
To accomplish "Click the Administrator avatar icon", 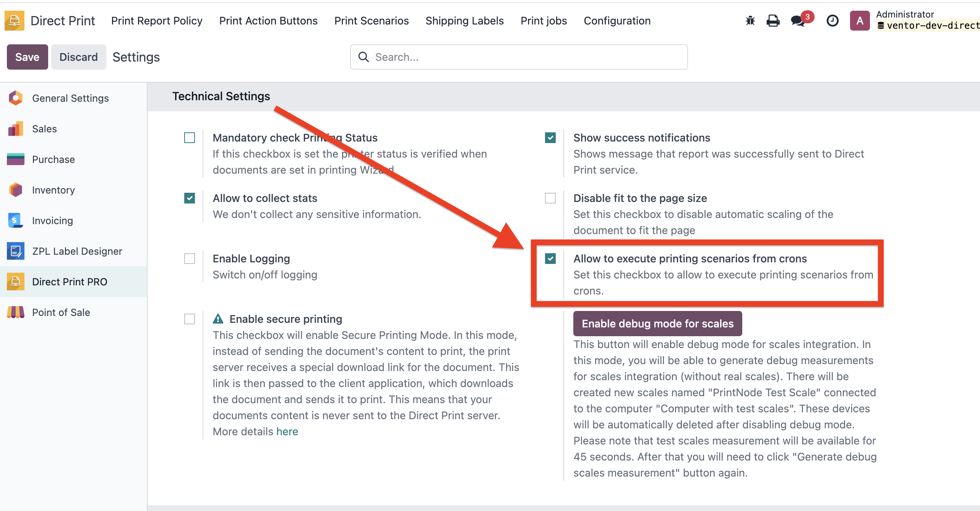I will pyautogui.click(x=860, y=21).
